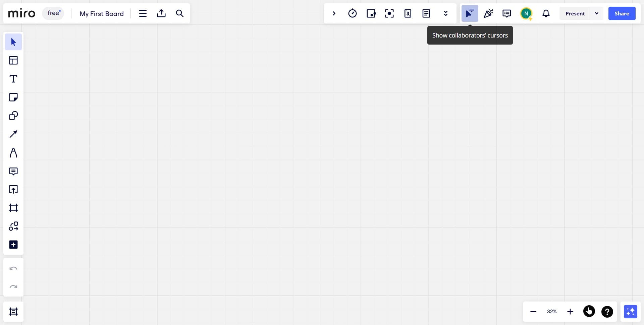Expand more collaboration tools chevron
This screenshot has width=644, height=325.
[445, 13]
